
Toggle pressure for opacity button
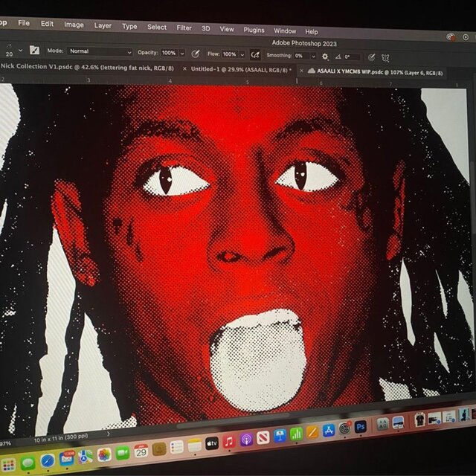pos(196,54)
